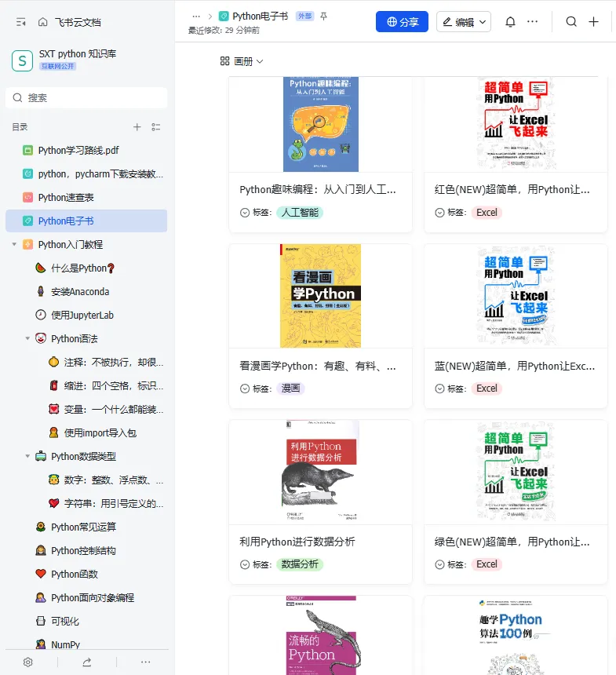The image size is (616, 675).
Task: Click the sidebar 搜索 search field
Action: 86,98
